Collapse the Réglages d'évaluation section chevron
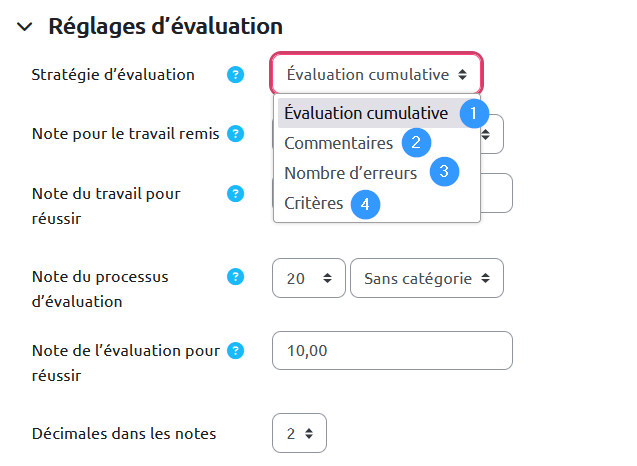Image resolution: width=637 pixels, height=466 pixels. point(26,27)
